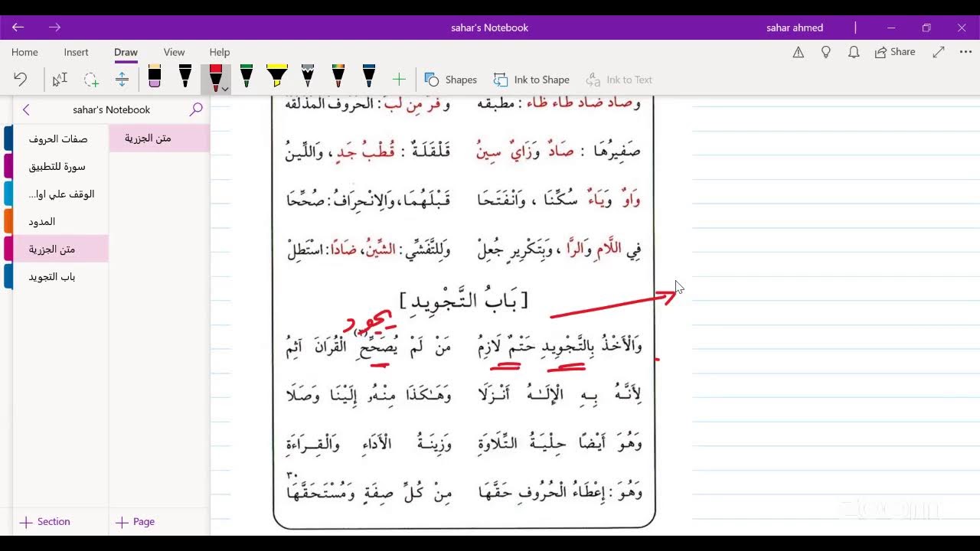Open the سورة للتطبيق section

[x=57, y=167]
